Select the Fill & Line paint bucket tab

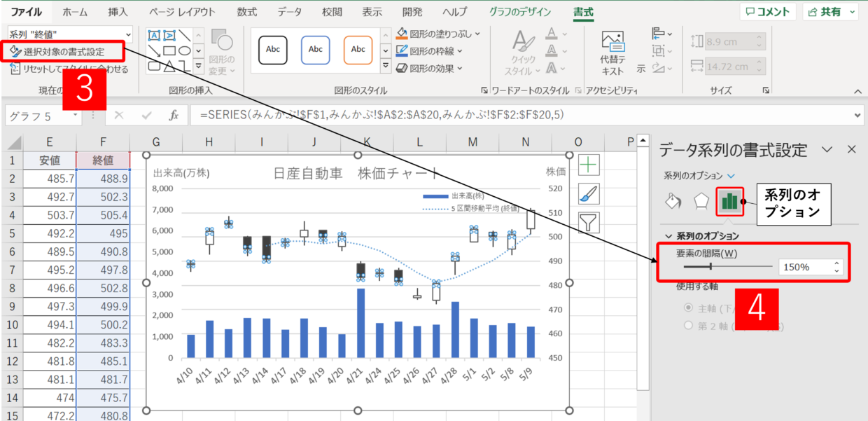(x=673, y=202)
